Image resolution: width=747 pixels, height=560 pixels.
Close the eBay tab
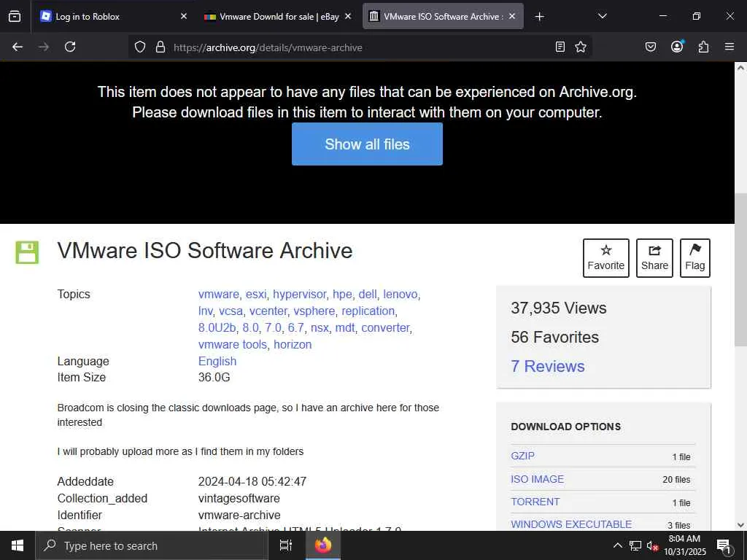(x=348, y=16)
